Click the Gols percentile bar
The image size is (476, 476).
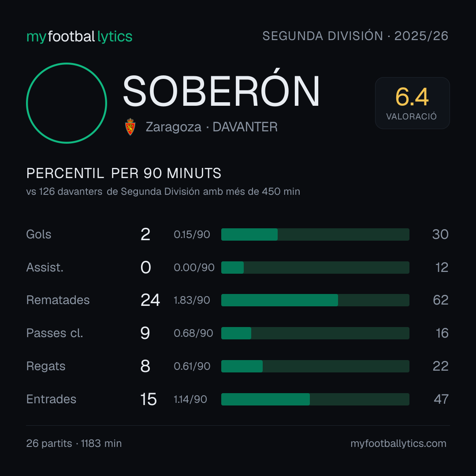pyautogui.click(x=315, y=234)
